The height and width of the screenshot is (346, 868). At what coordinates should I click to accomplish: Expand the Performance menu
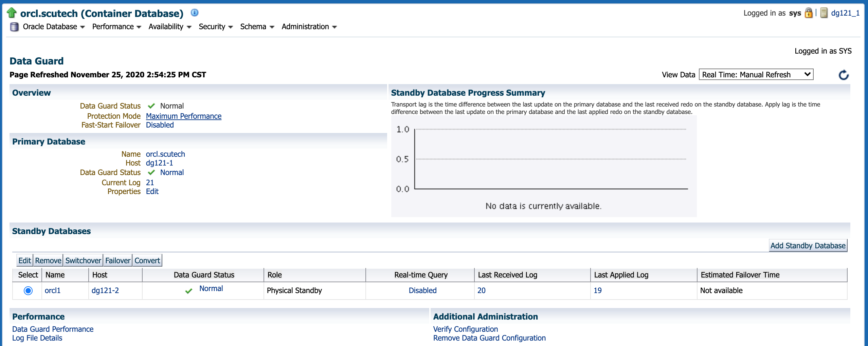point(116,27)
